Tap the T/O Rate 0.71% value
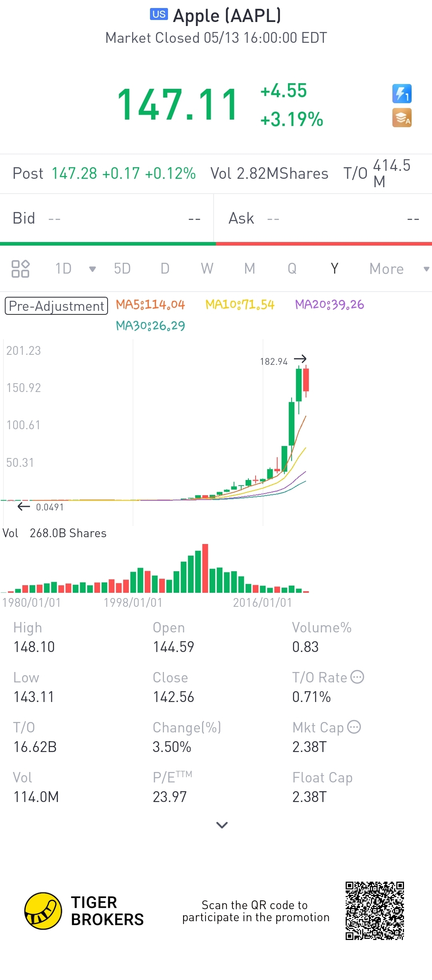432x980 pixels. pos(312,697)
